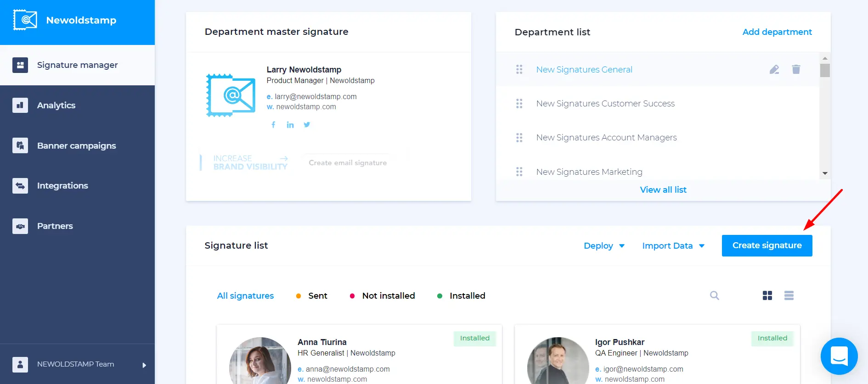
Task: Click Installed badge on Anna Tiurina card
Action: pyautogui.click(x=475, y=339)
